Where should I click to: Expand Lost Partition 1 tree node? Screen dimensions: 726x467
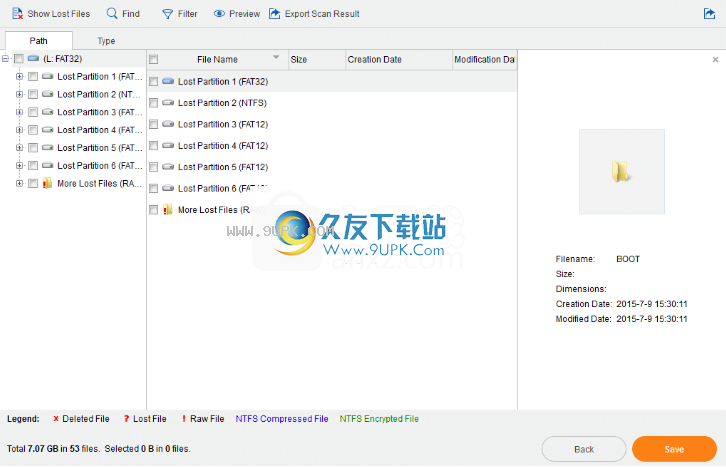(x=19, y=76)
